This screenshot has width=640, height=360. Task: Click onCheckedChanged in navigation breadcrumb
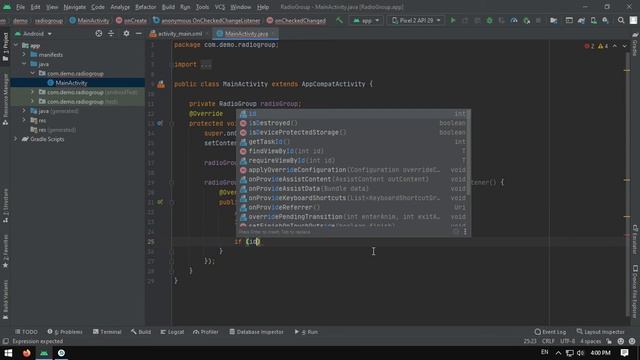pos(296,20)
